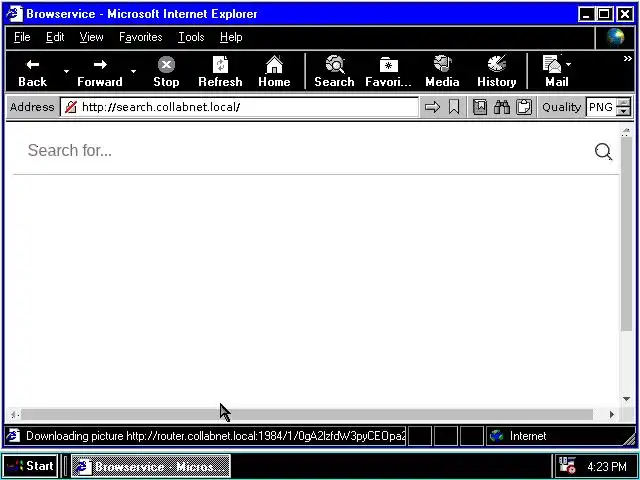Click the 4:23 PM taskbar clock
The width and height of the screenshot is (640, 480).
607,466
